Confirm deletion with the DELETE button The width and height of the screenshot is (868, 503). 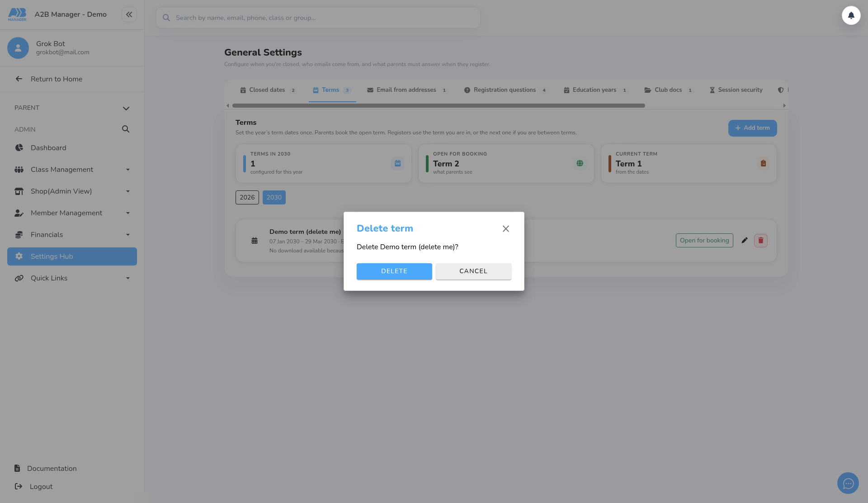click(x=394, y=271)
